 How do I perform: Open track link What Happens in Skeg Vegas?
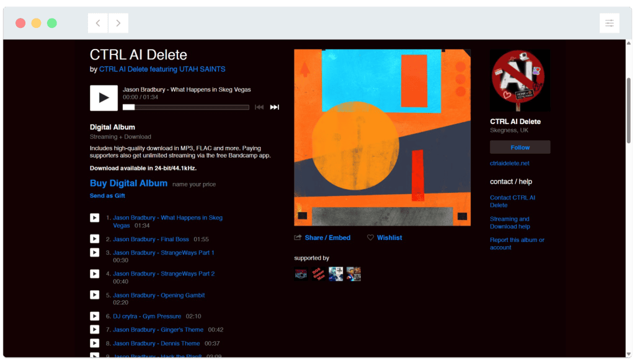(x=167, y=221)
